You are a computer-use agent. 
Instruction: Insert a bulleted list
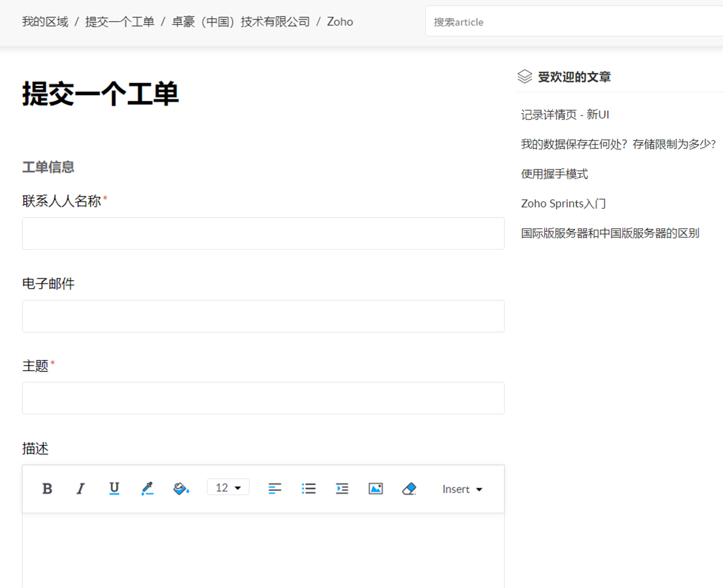tap(308, 488)
